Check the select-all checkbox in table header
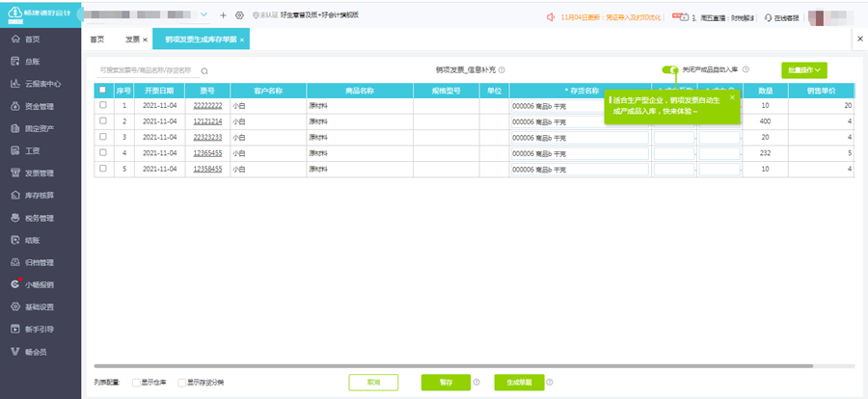 point(102,90)
